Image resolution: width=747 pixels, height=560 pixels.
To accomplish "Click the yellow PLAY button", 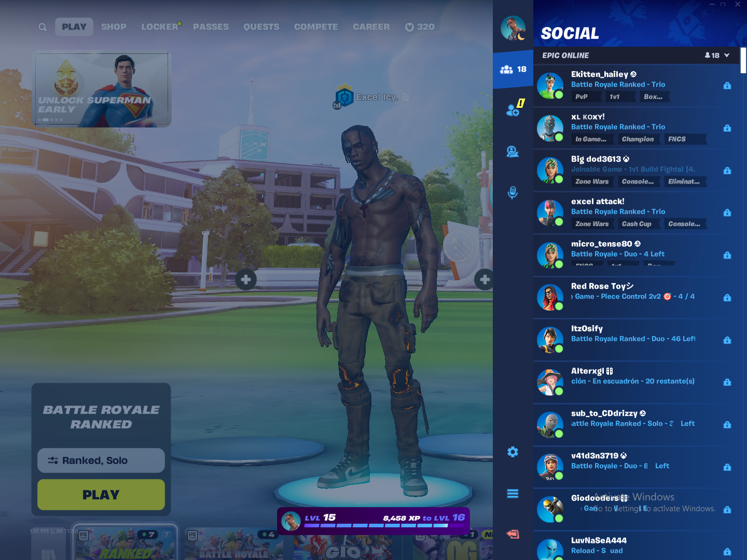I will [x=101, y=495].
